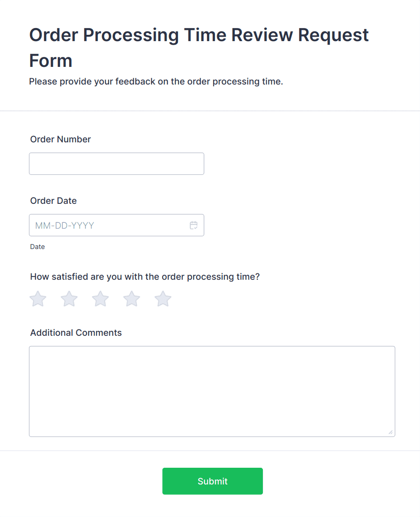Viewport: 420px width, 517px height.
Task: Click the Order Processing Time form title
Action: coord(199,47)
